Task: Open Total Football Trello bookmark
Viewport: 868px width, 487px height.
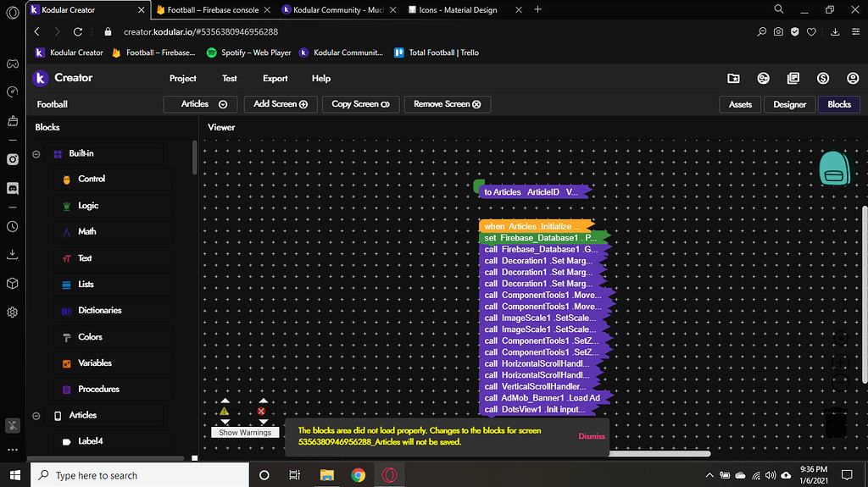Action: click(437, 53)
